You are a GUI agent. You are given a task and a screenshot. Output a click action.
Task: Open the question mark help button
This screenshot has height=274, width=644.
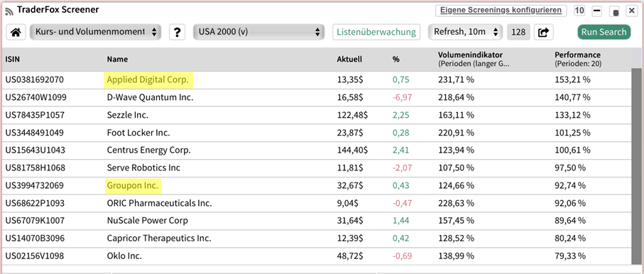(177, 32)
